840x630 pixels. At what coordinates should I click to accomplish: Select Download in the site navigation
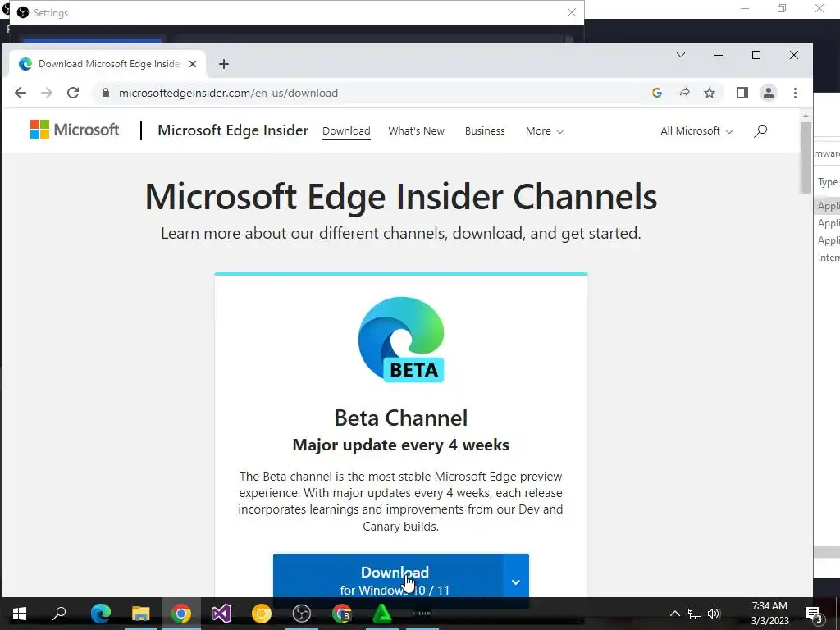tap(346, 130)
